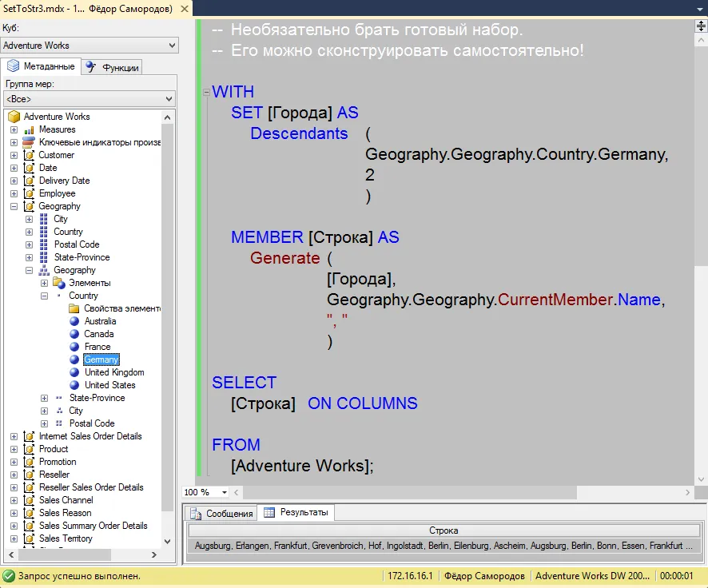
Task: Switch to the Функции tab
Action: [x=113, y=67]
